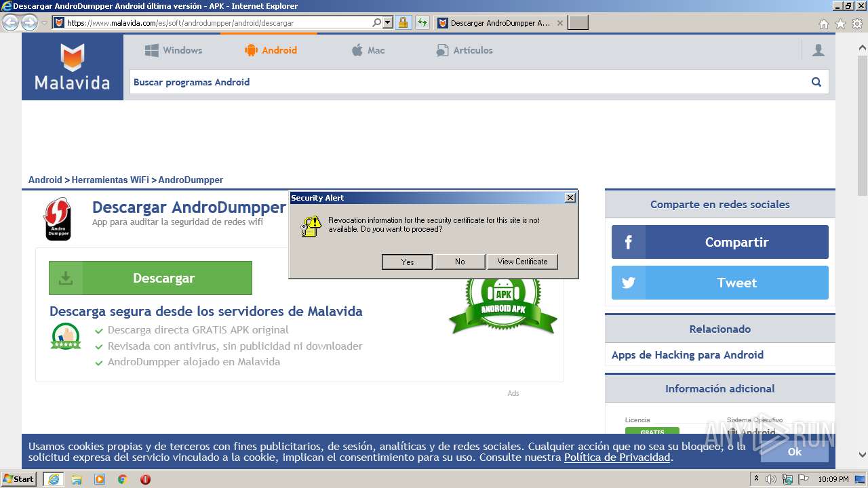Screen dimensions: 868x488
Task: Open a new browser tab
Action: point(578,22)
